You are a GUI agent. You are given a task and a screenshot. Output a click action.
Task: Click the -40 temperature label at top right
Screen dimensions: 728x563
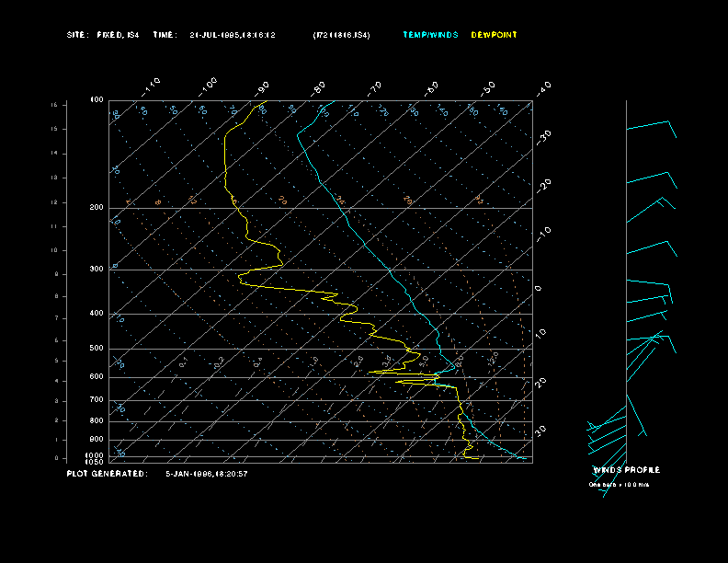(x=543, y=87)
